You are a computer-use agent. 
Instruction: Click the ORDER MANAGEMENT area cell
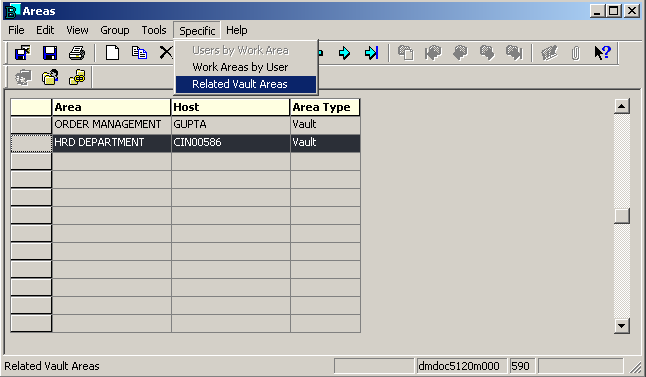[111, 125]
